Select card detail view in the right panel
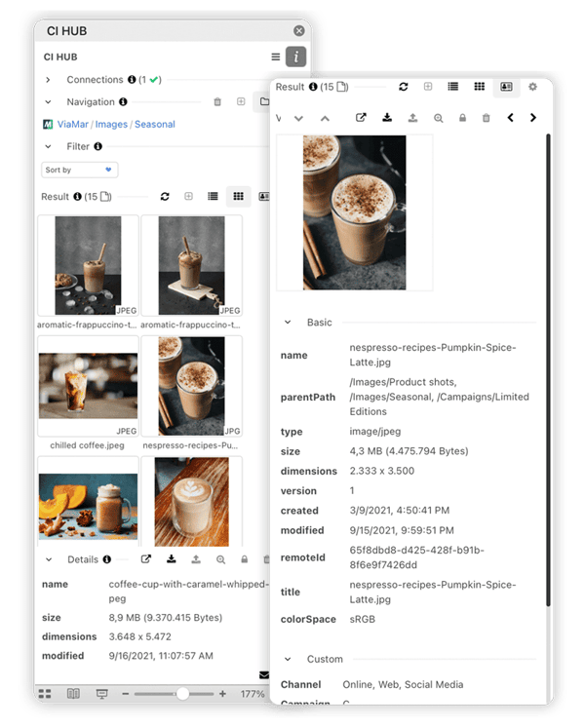585x728 pixels. pyautogui.click(x=506, y=87)
